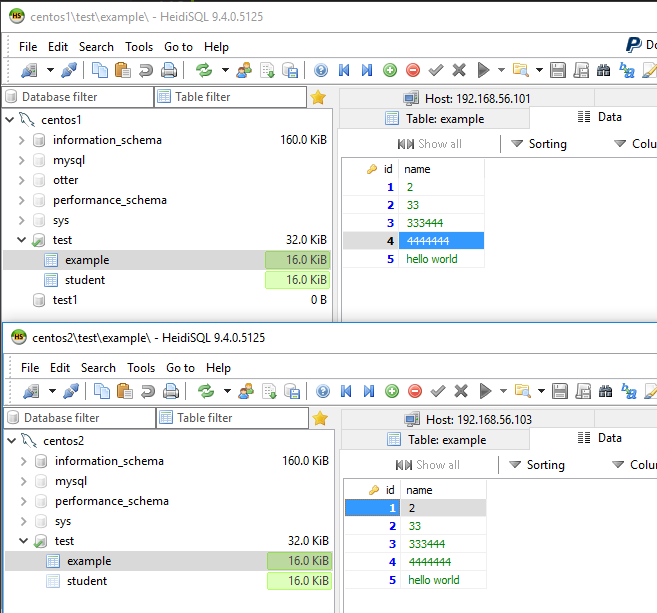Image resolution: width=657 pixels, height=613 pixels.
Task: Go to last row icon in centos1 toolbar
Action: (x=367, y=70)
